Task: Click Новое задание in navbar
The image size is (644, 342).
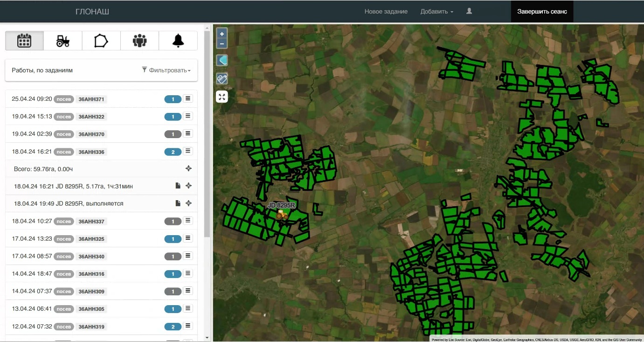Action: point(386,11)
